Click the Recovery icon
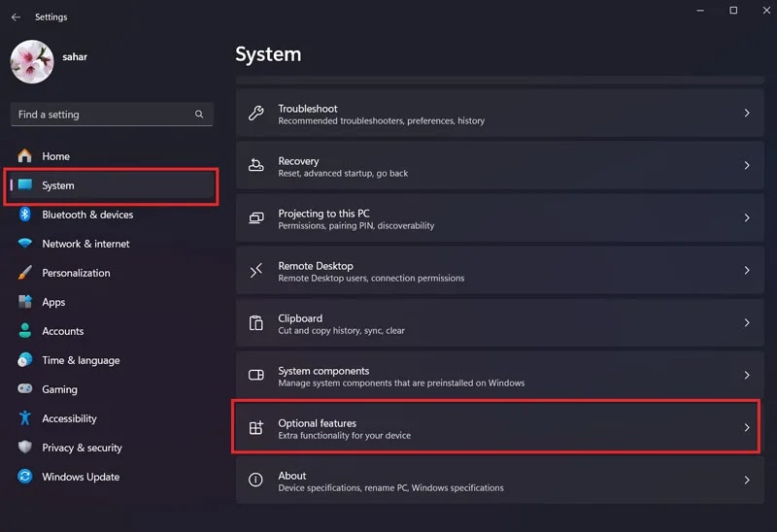Screen dimensions: 777x532 [x=255, y=165]
